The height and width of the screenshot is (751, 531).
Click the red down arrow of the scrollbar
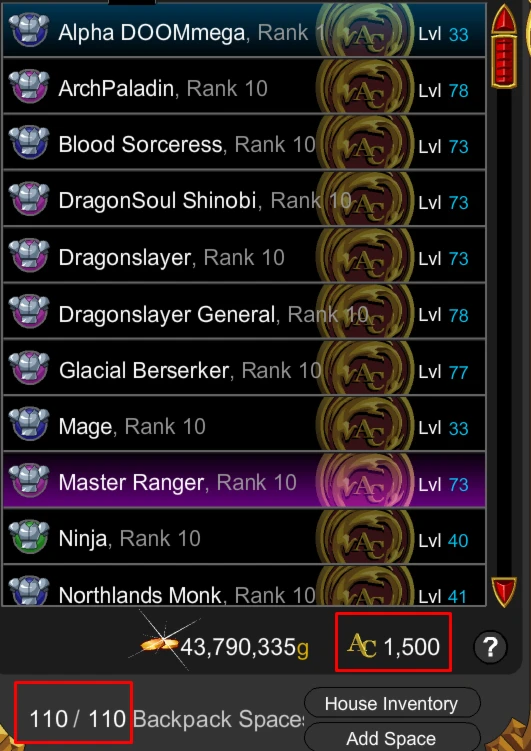pos(504,592)
